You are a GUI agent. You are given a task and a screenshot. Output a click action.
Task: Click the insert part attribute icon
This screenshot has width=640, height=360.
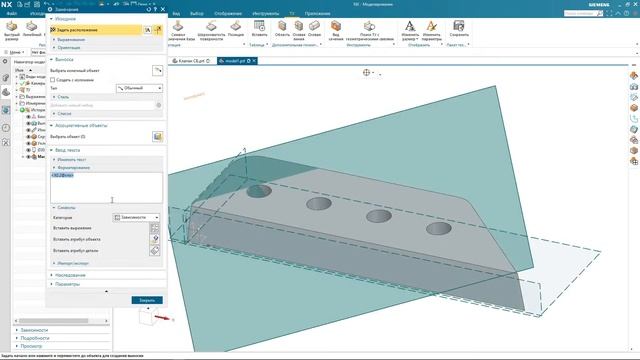tap(155, 250)
